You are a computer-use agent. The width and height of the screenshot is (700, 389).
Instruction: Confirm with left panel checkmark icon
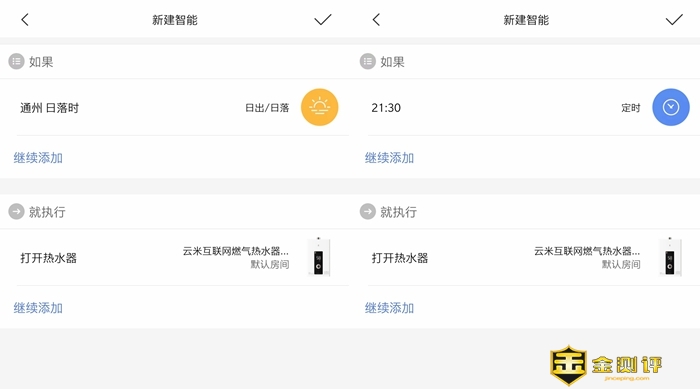323,20
